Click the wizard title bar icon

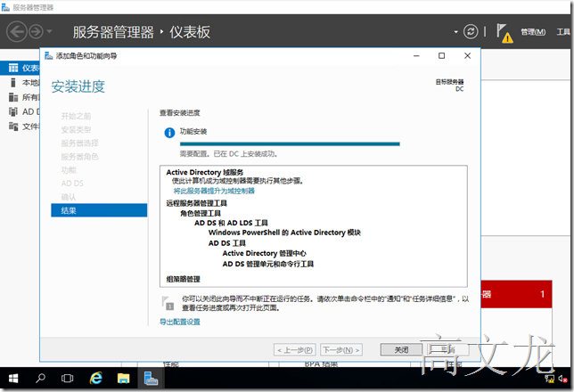point(48,55)
